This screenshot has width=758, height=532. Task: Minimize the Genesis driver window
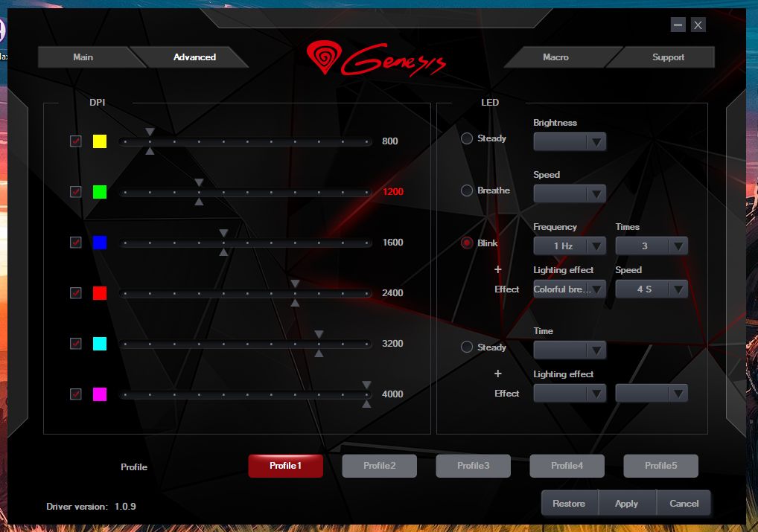click(678, 25)
